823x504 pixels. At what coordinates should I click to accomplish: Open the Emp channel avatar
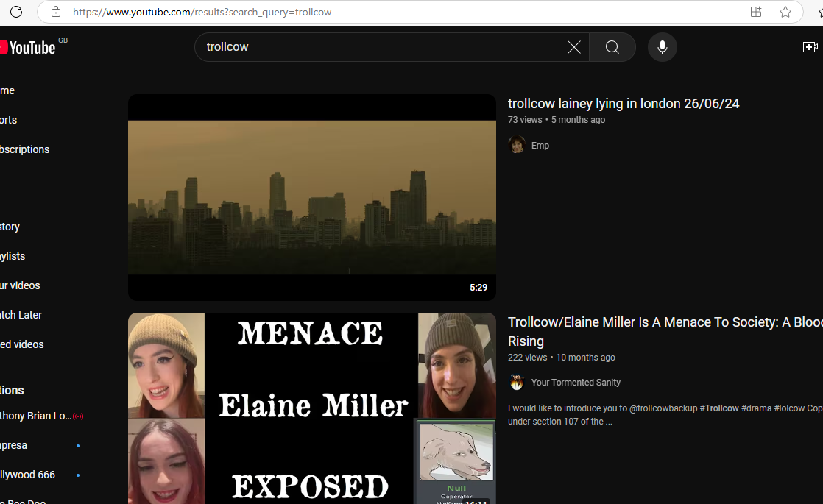pos(517,145)
